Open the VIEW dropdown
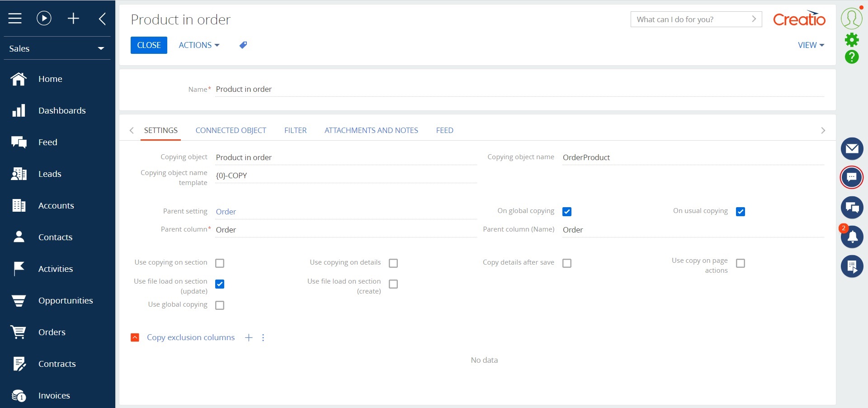The image size is (868, 408). 810,45
